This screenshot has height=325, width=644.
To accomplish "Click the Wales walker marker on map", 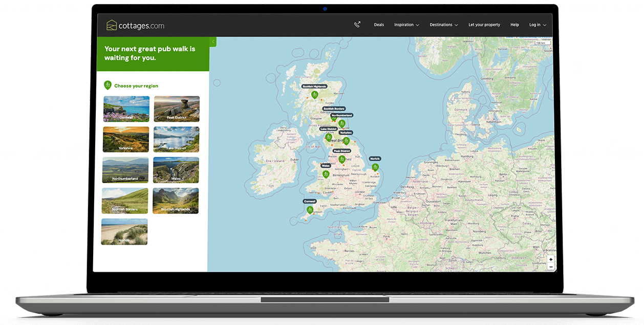I will point(326,175).
